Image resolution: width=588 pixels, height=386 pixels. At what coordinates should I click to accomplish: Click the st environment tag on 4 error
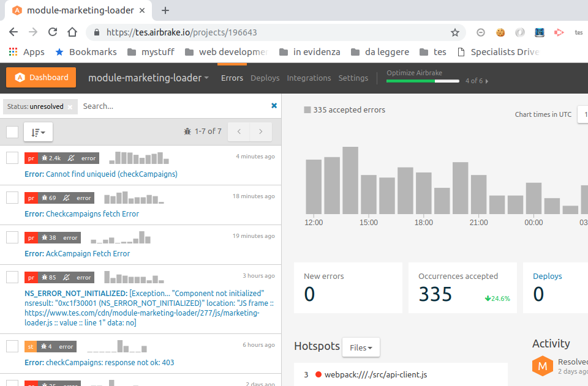pos(31,347)
